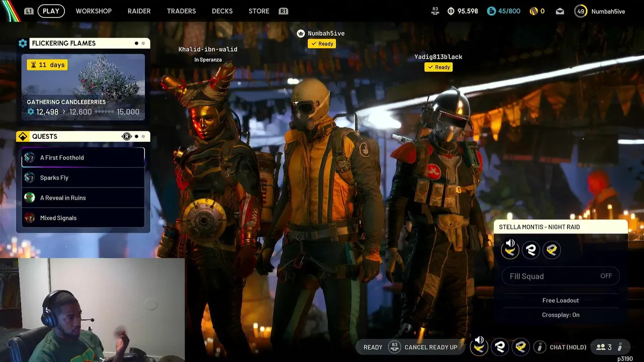Click Candleberries progress bar 12,498 to 15,000
Screen dimensions: 644x362
pos(83,112)
